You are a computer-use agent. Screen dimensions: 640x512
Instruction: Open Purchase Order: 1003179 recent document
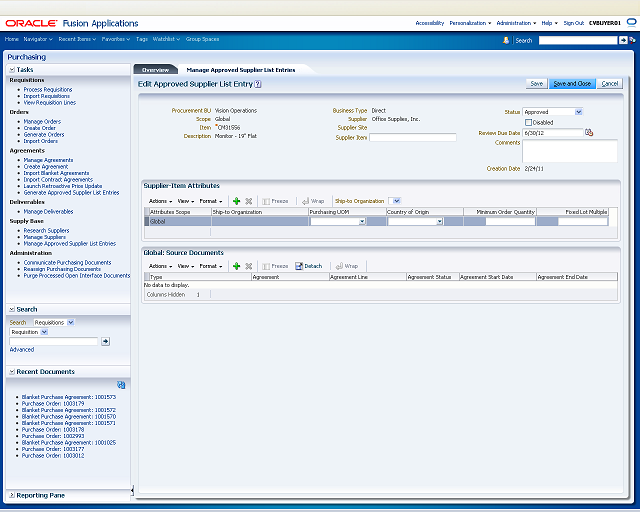coord(53,403)
